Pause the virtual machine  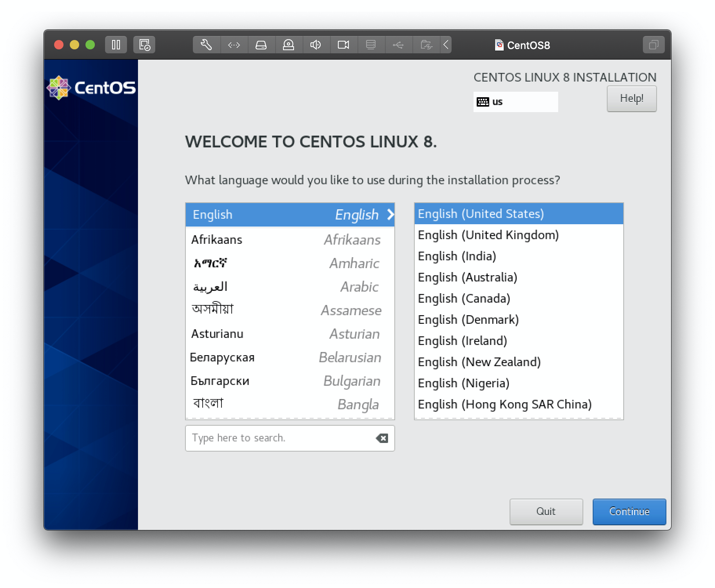coord(116,45)
